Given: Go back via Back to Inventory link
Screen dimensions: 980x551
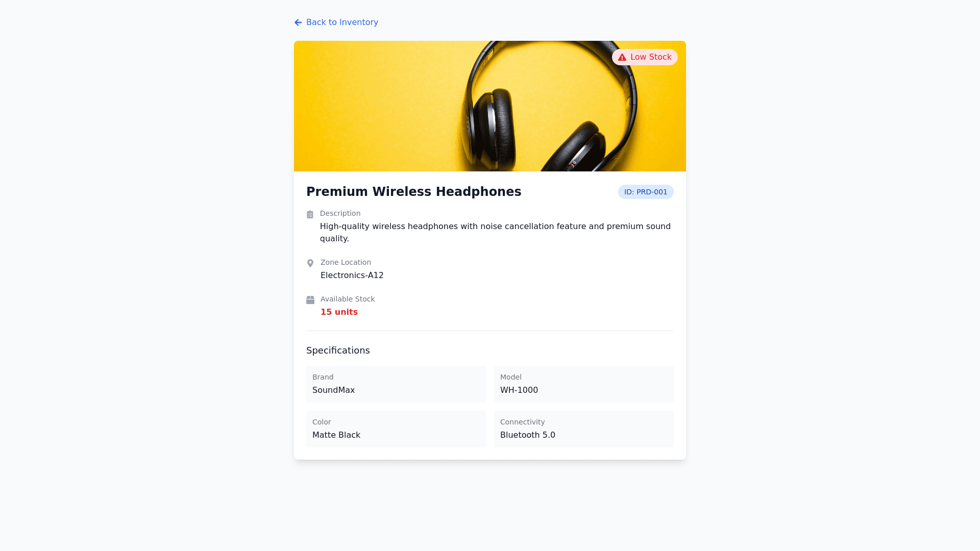Looking at the screenshot, I should pos(342,22).
